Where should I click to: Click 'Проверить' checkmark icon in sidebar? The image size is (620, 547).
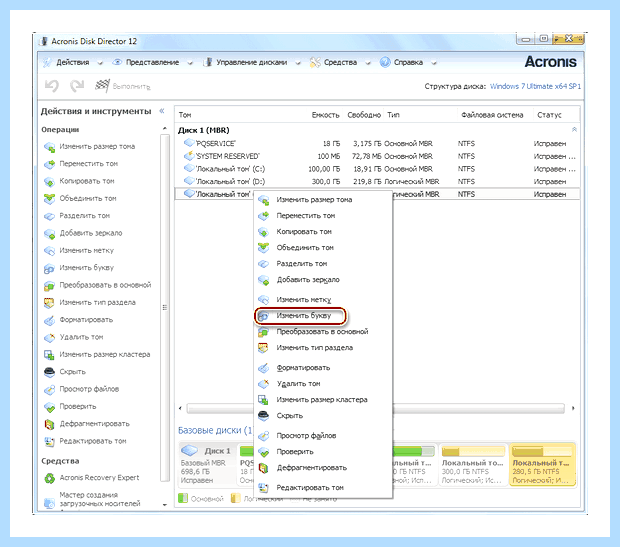(49, 407)
